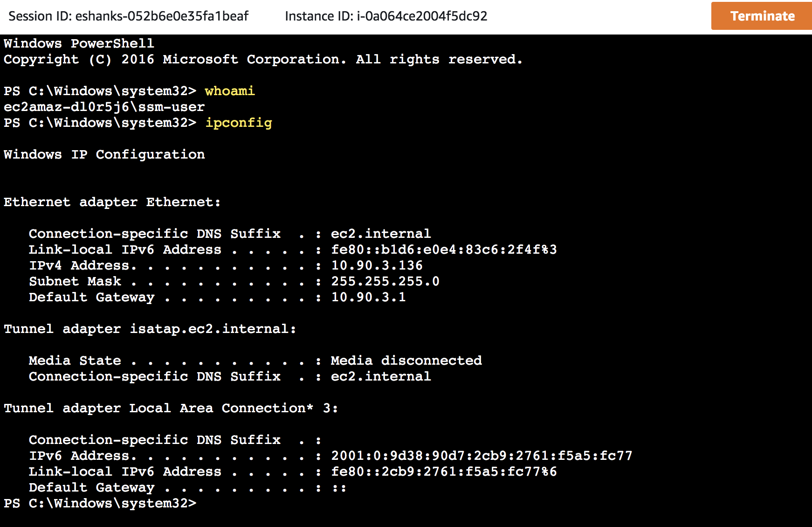Image resolution: width=812 pixels, height=527 pixels.
Task: Click the IPv4 address 10.90.3.136
Action: pos(377,265)
